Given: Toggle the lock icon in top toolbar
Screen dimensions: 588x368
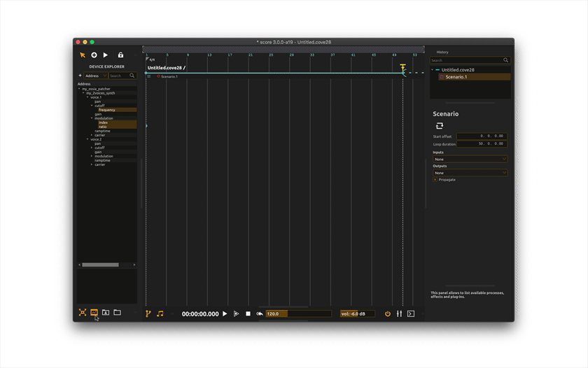Looking at the screenshot, I should click(x=120, y=55).
